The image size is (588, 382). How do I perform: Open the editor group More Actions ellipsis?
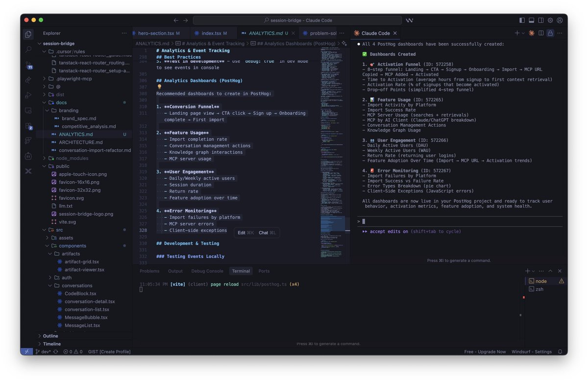coord(560,33)
